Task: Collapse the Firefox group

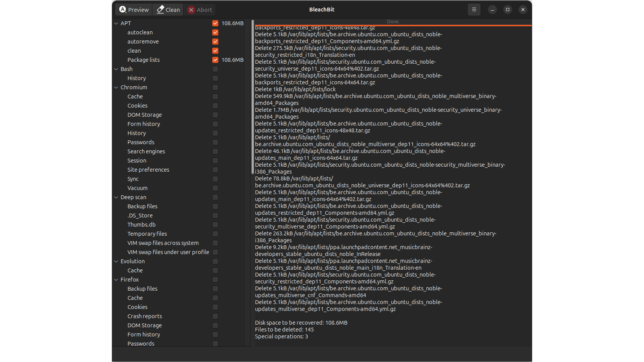Action: click(x=116, y=280)
